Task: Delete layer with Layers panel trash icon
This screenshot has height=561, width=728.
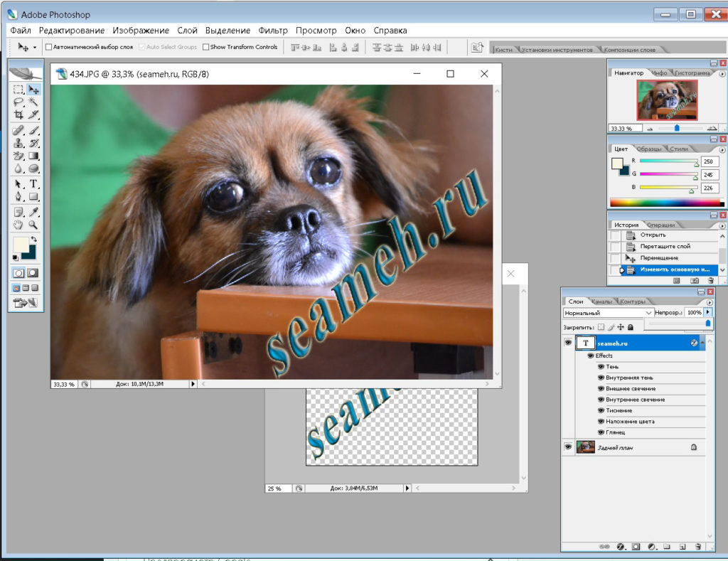Action: click(x=698, y=547)
